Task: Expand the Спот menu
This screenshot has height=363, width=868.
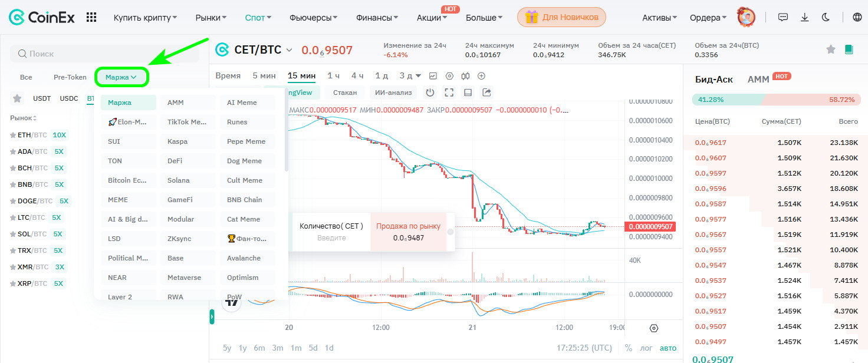Action: tap(258, 18)
